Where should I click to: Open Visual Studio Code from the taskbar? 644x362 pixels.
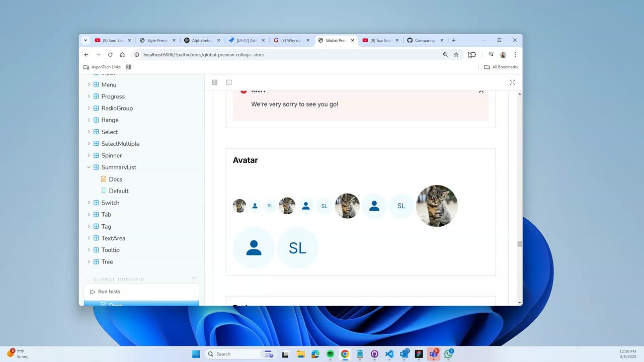coord(389,354)
